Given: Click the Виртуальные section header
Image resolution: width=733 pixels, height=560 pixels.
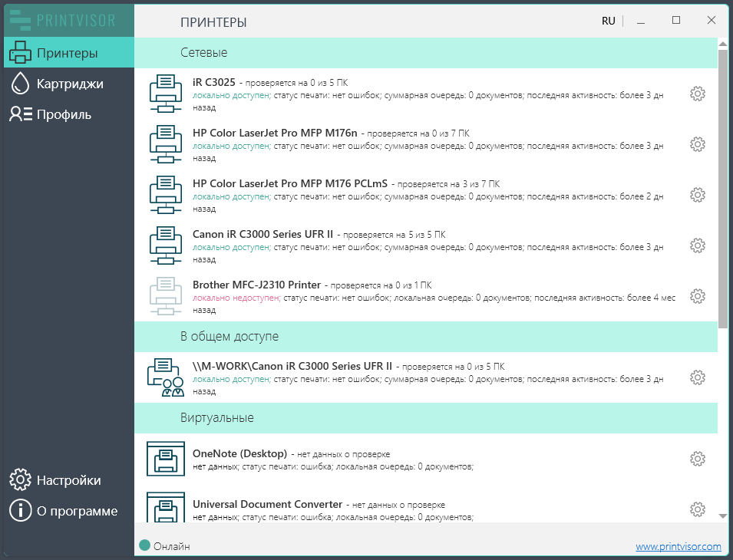Looking at the screenshot, I should coord(426,417).
